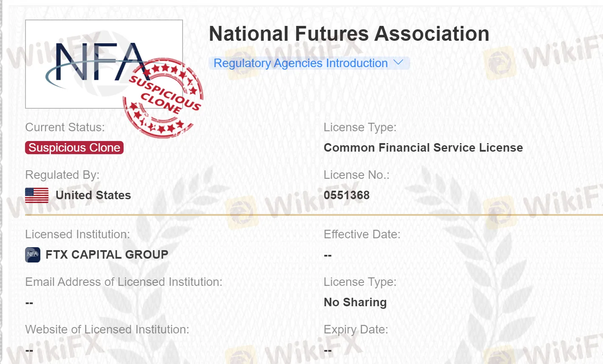The width and height of the screenshot is (603, 364).
Task: Collapse the license details section divider
Action: tap(301, 215)
